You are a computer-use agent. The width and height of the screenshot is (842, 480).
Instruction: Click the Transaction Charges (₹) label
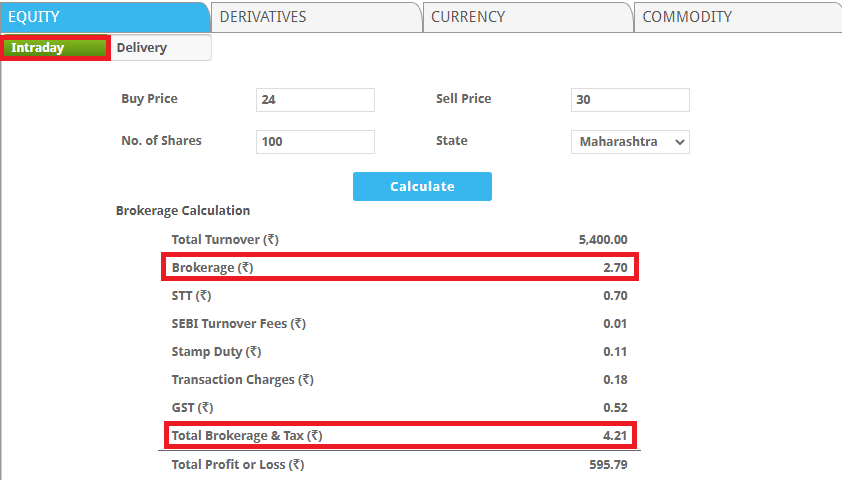(242, 380)
